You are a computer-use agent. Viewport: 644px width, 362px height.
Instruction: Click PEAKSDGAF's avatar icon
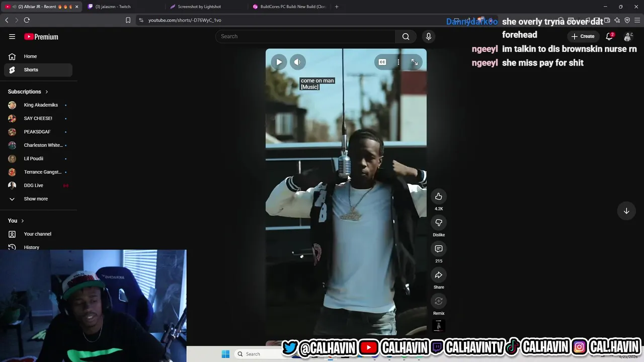tap(12, 132)
